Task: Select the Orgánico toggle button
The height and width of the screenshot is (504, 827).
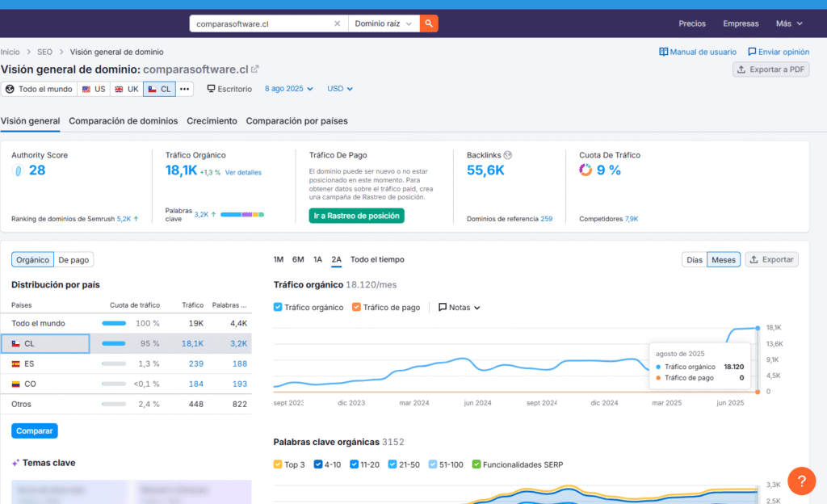Action: click(x=32, y=260)
